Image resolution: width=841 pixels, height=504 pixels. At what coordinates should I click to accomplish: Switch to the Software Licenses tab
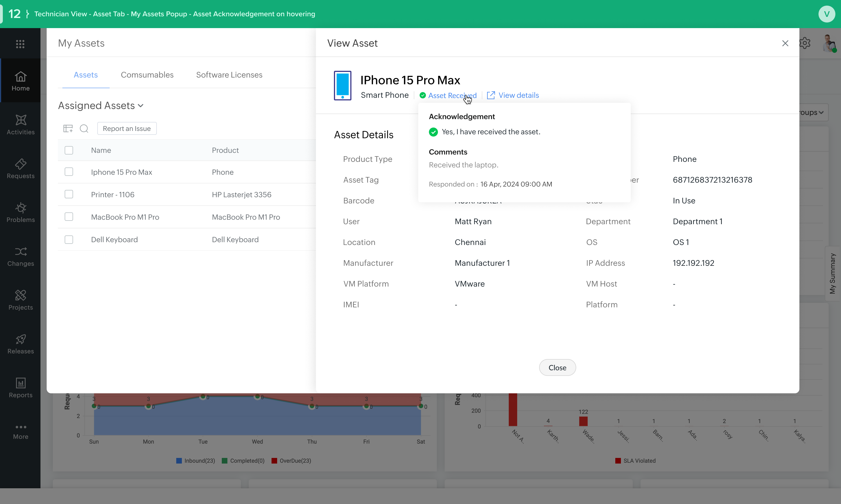(229, 75)
